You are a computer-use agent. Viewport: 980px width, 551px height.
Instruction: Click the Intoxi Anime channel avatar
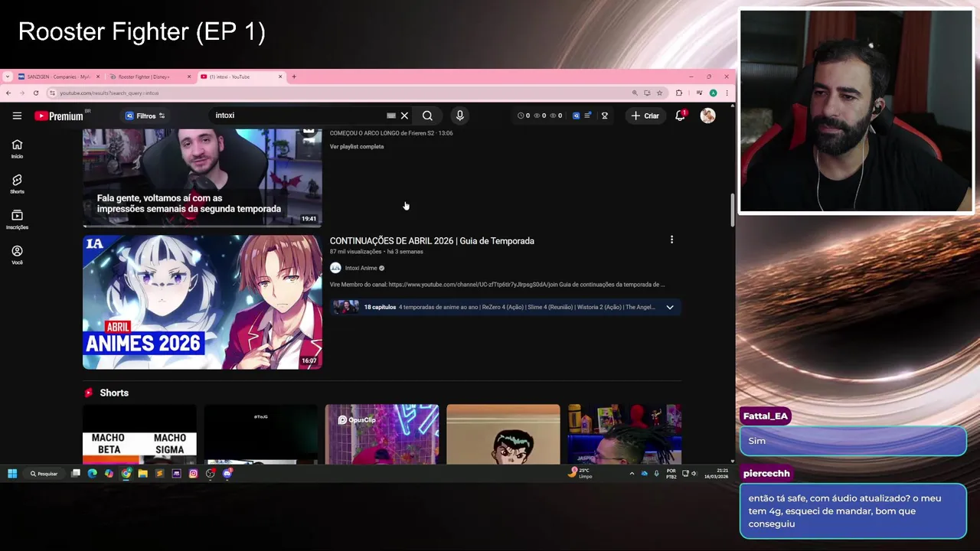coord(335,268)
